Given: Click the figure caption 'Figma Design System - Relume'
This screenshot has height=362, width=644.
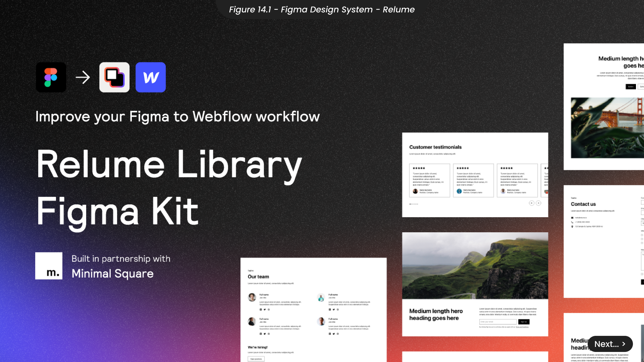Looking at the screenshot, I should point(322,9).
